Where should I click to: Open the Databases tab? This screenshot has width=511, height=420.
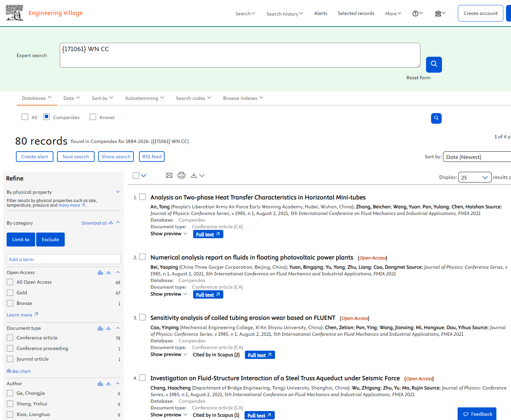coord(37,98)
